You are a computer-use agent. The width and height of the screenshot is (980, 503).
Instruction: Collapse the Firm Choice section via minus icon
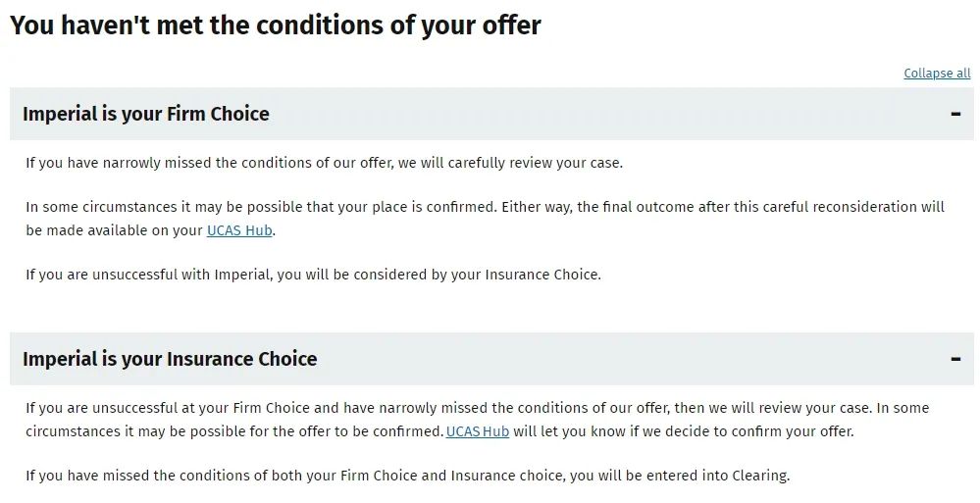[x=955, y=114]
